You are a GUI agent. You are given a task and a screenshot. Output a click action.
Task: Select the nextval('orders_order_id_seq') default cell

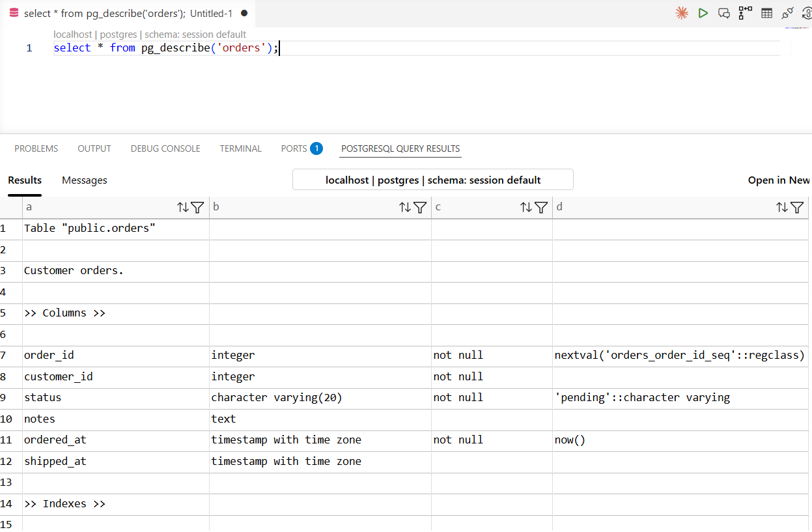coord(680,356)
